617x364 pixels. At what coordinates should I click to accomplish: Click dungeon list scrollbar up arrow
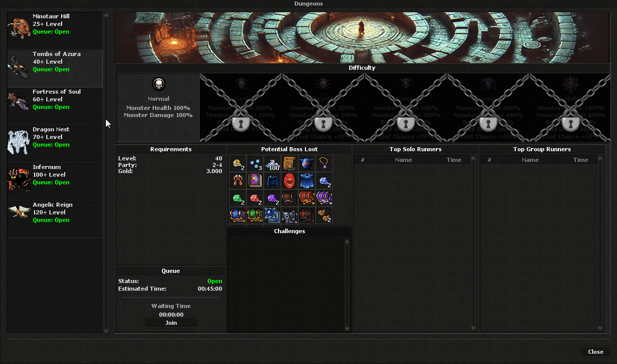(x=106, y=15)
